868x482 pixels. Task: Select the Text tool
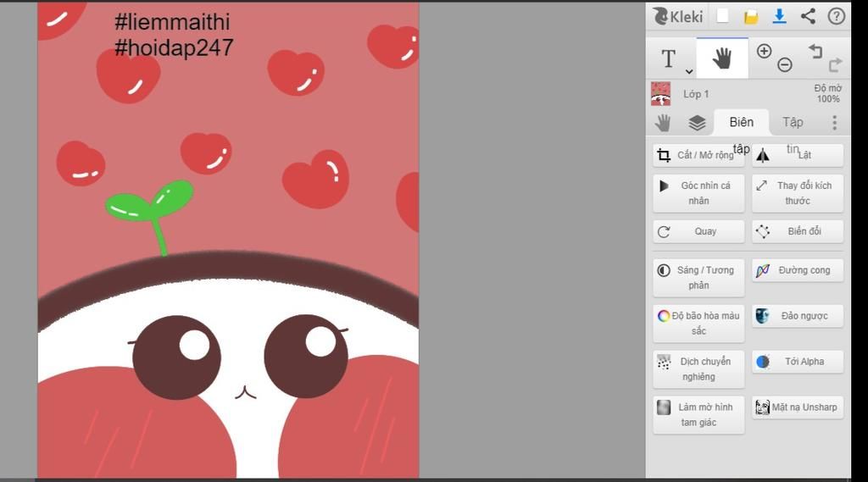pos(668,58)
